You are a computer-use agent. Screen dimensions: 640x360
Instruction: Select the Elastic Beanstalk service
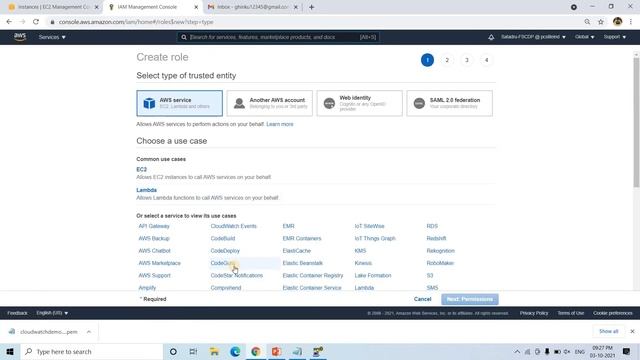click(302, 263)
